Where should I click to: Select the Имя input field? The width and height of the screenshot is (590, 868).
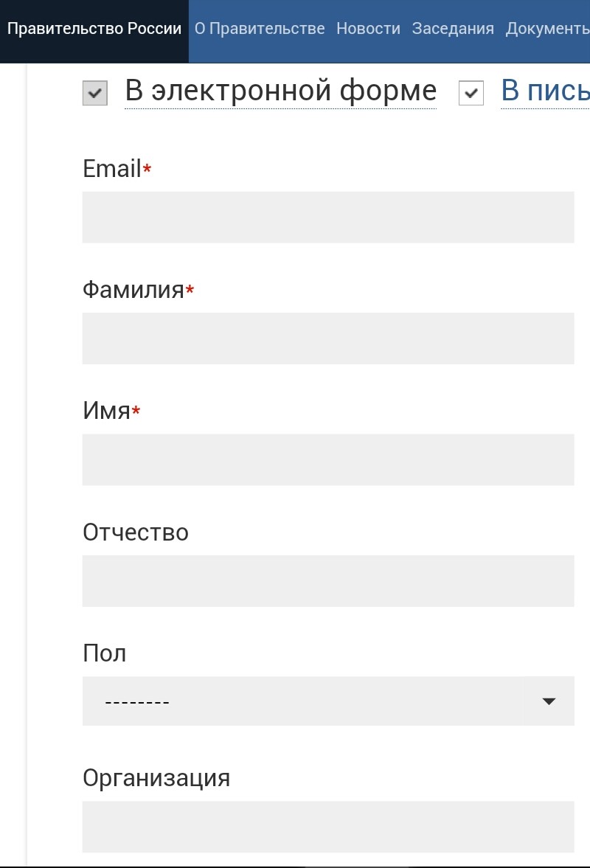[328, 459]
